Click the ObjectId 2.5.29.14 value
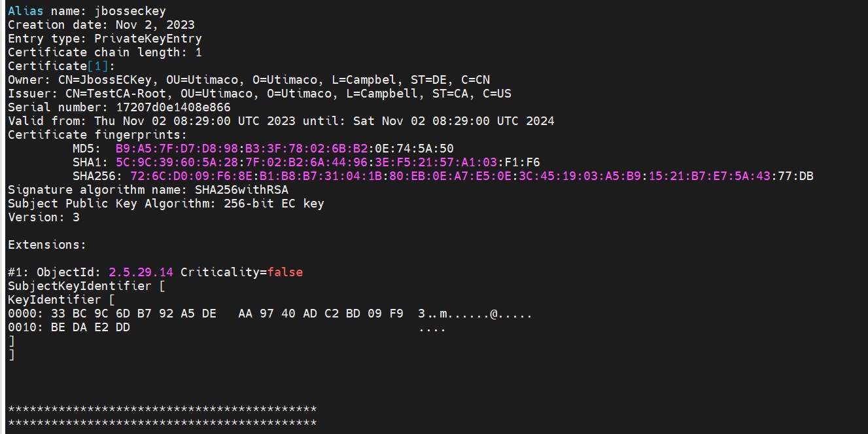Image resolution: width=868 pixels, height=434 pixels. point(141,272)
